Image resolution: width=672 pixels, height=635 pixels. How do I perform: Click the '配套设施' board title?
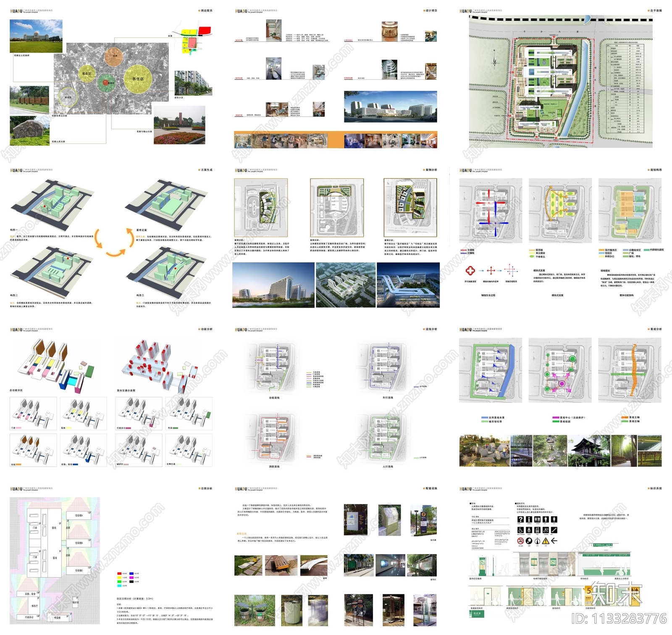[x=430, y=489]
